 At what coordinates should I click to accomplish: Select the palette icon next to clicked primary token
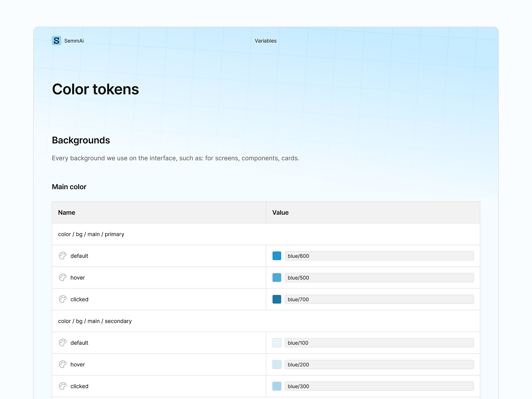pyautogui.click(x=63, y=299)
